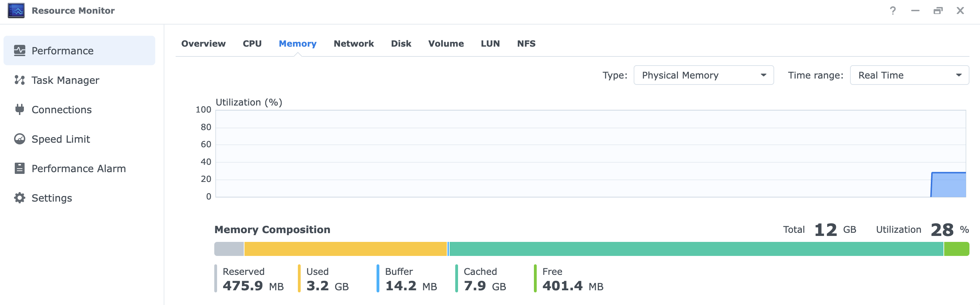Viewport: 980px width, 305px height.
Task: Open Task Manager via its icon
Action: [19, 80]
